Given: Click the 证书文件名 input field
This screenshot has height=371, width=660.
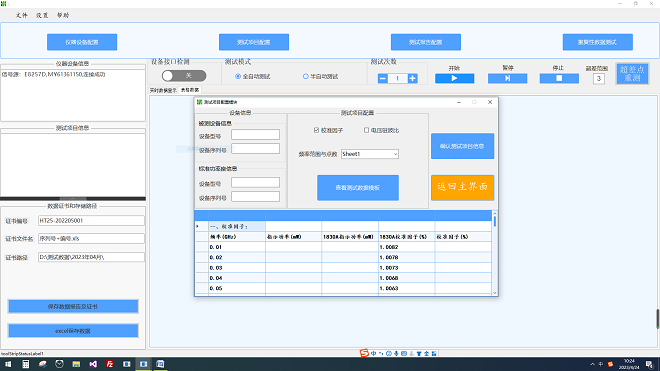Looking at the screenshot, I should coord(91,238).
